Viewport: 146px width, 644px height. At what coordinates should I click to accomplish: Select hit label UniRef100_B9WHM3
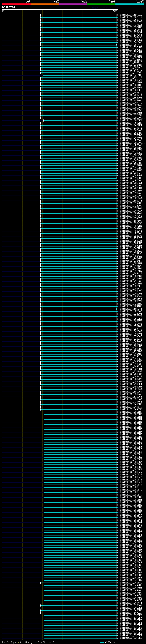click(131, 347)
